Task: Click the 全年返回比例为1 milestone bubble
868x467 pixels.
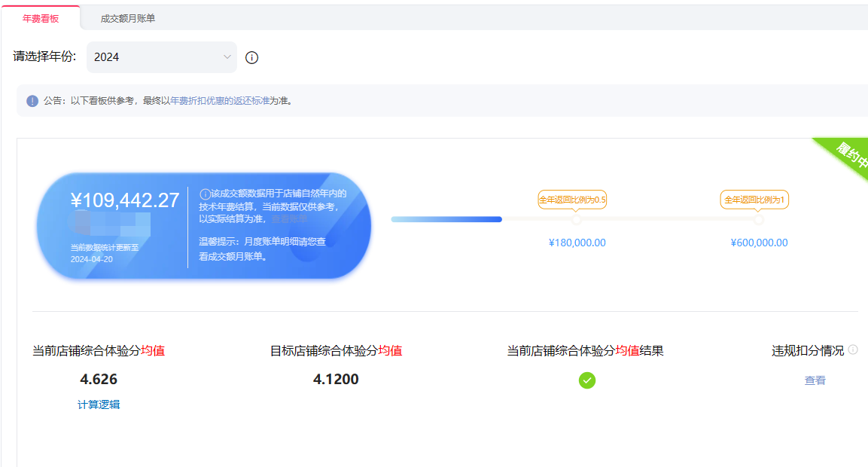Action: tap(755, 200)
